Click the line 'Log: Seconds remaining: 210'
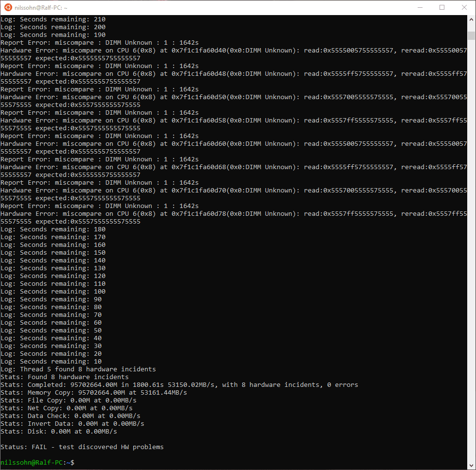Image resolution: width=476 pixels, height=470 pixels. tap(53, 19)
